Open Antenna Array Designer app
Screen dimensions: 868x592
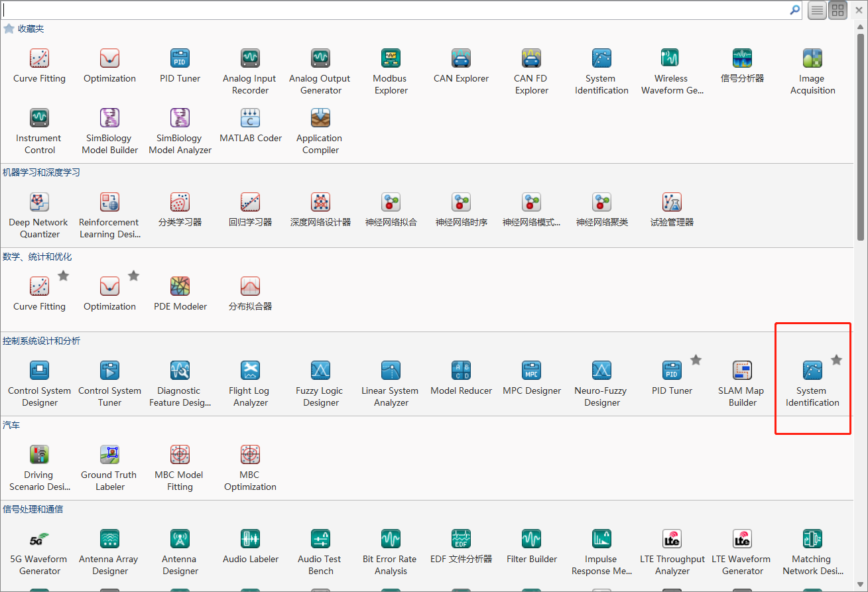coord(110,553)
